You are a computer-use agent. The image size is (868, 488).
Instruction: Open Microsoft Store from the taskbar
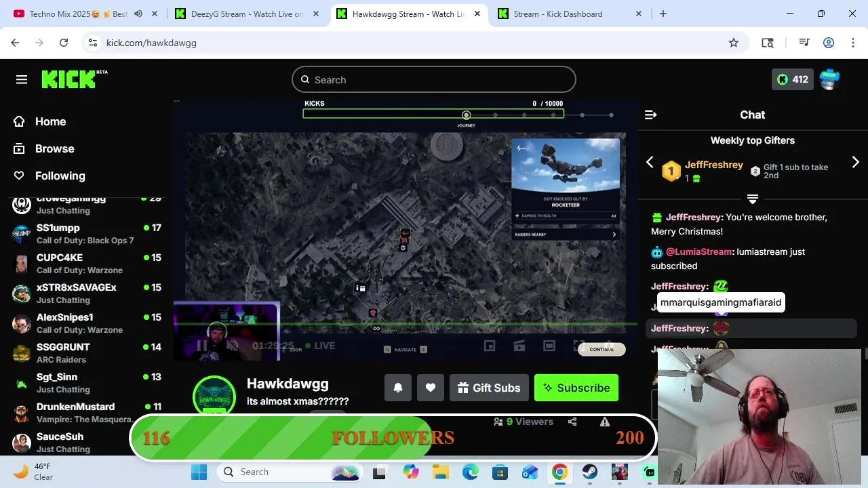point(500,472)
